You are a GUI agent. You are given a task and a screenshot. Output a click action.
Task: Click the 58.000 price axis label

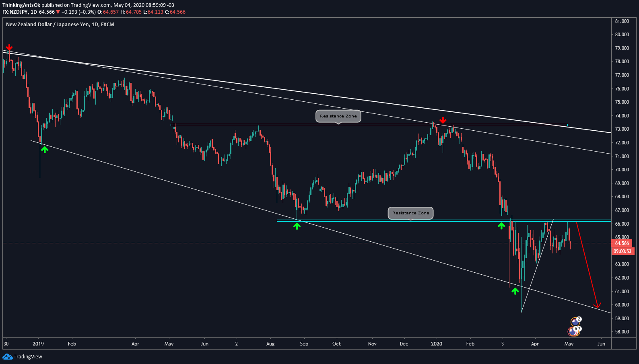(x=622, y=332)
